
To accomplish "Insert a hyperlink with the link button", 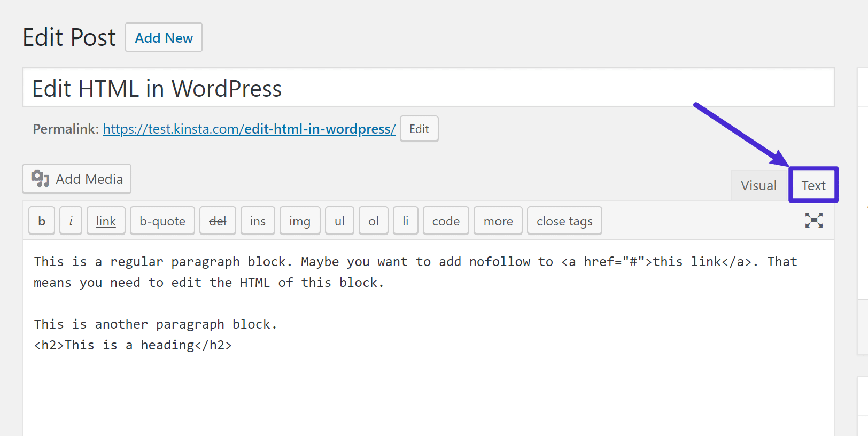I will click(105, 220).
